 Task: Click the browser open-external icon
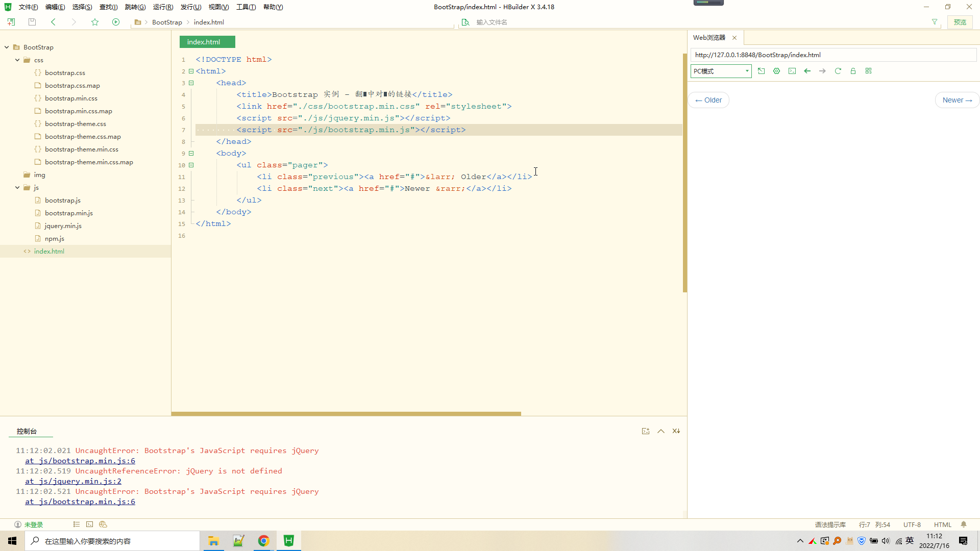tap(761, 71)
